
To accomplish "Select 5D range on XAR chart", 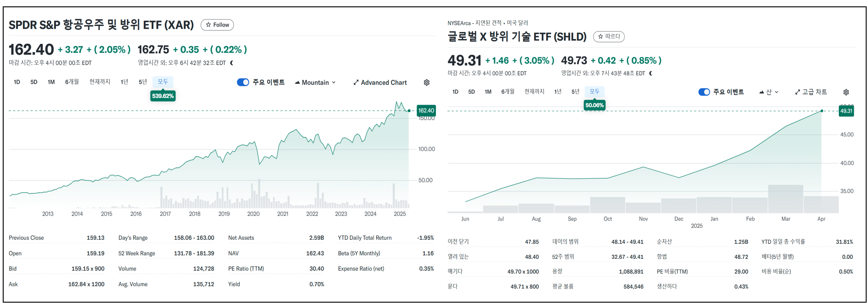I will (34, 82).
